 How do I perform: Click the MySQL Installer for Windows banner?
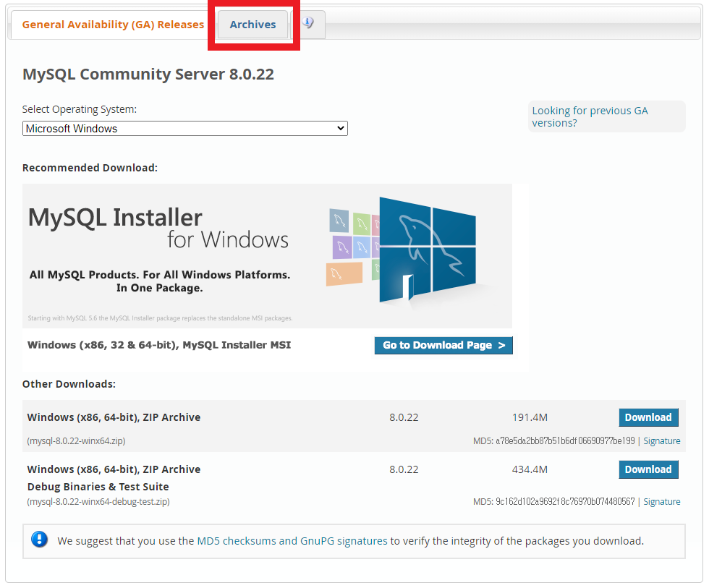267,256
